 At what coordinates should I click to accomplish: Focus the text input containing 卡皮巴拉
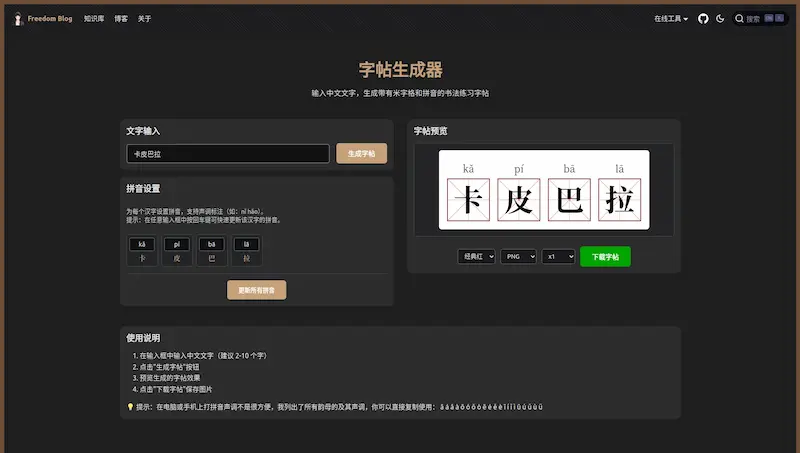[228, 154]
